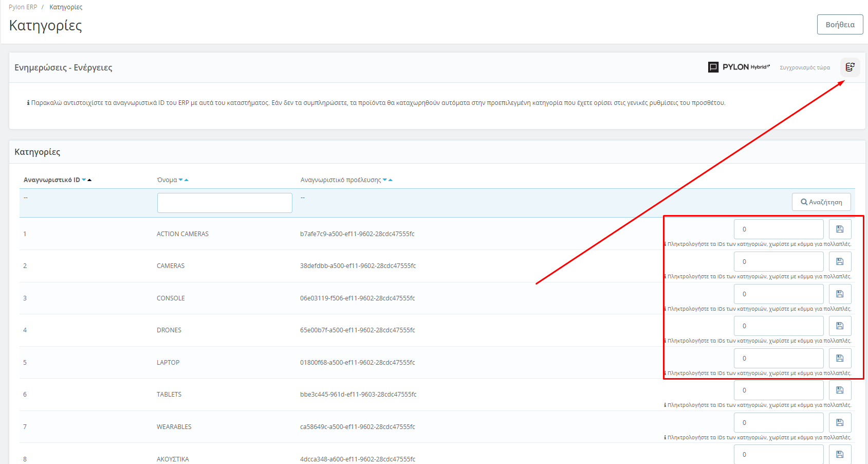Sort Αναγνωριστικό ID column ascending

(x=89, y=180)
